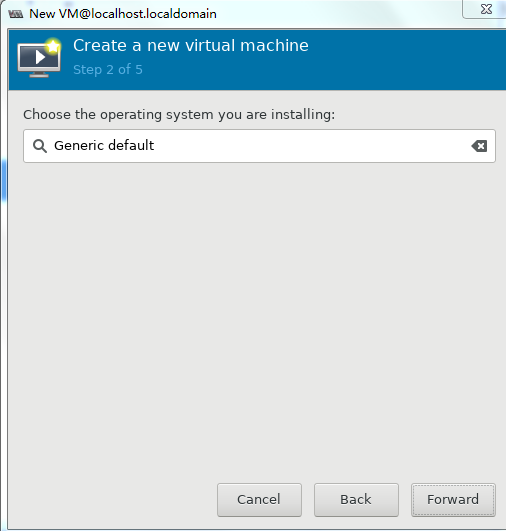Viewport: 506px width, 531px height.
Task: Clear the OS search field with backspace icon
Action: [x=479, y=146]
